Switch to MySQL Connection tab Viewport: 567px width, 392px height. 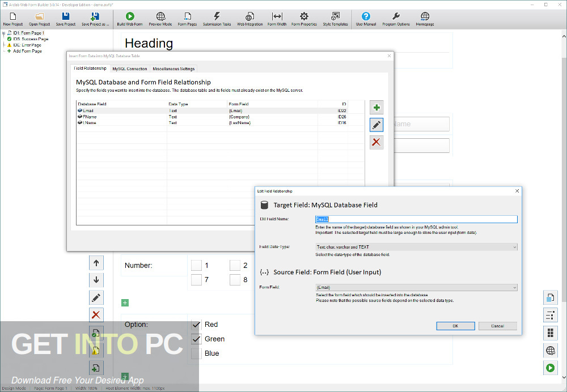click(x=129, y=69)
